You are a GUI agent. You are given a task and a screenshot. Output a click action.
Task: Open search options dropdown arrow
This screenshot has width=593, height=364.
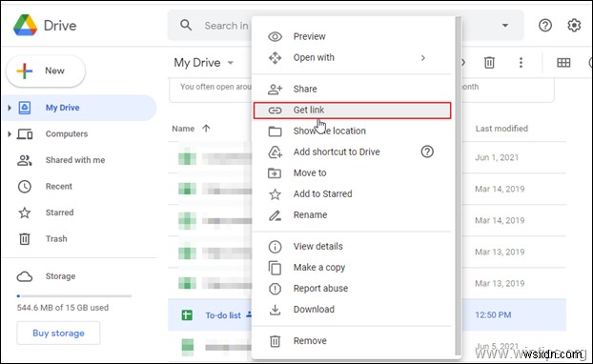click(x=505, y=26)
